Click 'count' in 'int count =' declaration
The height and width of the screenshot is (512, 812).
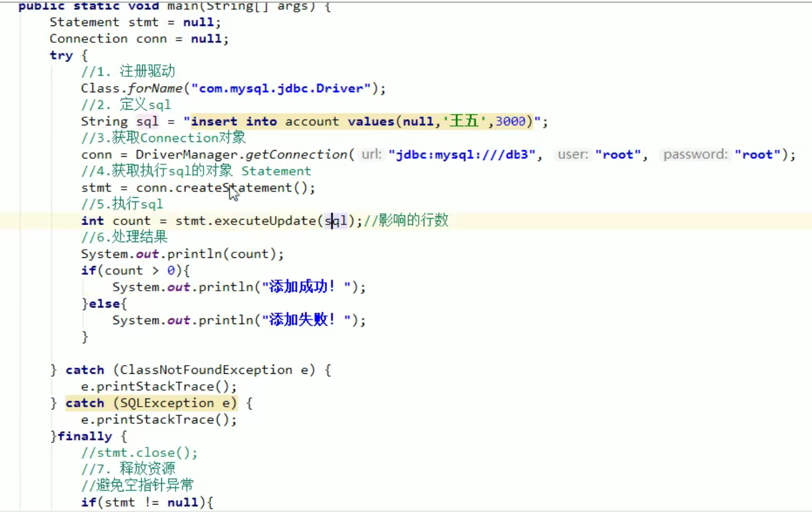(132, 221)
